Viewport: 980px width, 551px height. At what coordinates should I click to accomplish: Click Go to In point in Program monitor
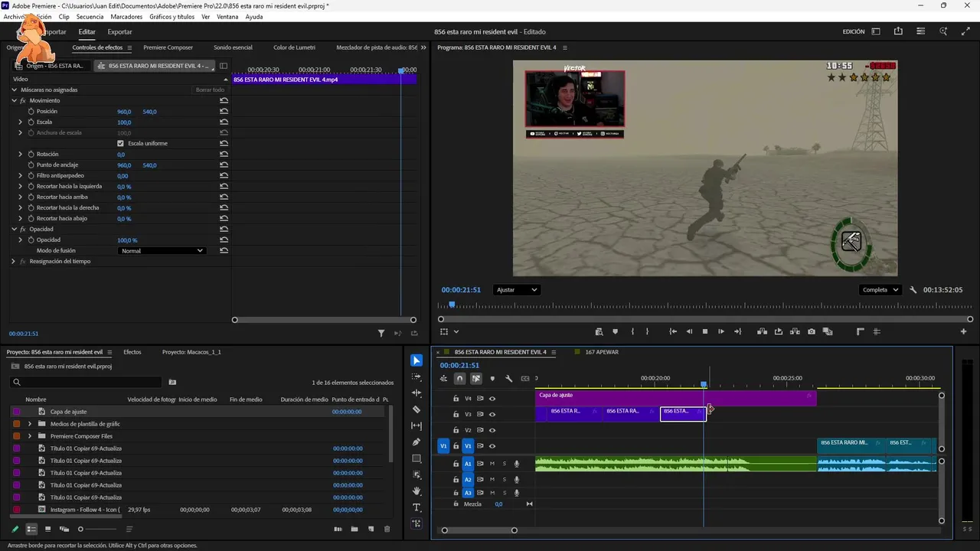click(x=673, y=331)
